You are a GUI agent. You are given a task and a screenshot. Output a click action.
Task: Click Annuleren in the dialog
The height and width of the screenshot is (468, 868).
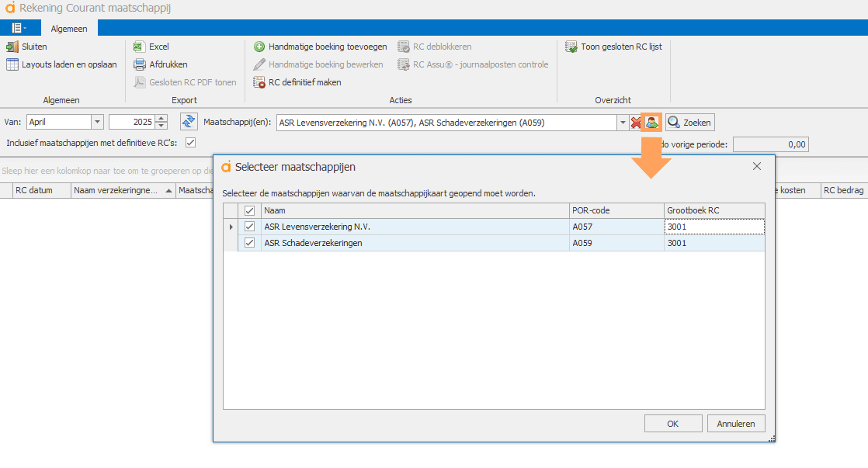[x=736, y=424]
